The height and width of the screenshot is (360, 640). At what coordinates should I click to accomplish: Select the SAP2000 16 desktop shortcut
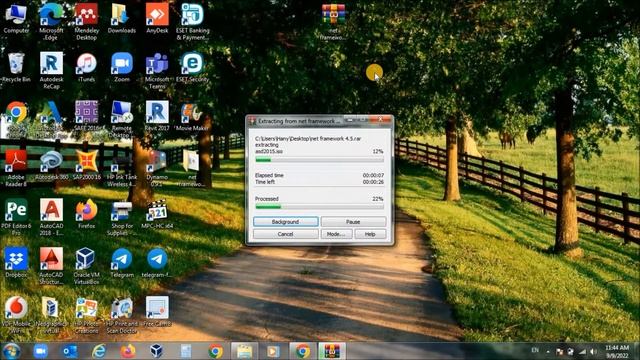(x=86, y=165)
